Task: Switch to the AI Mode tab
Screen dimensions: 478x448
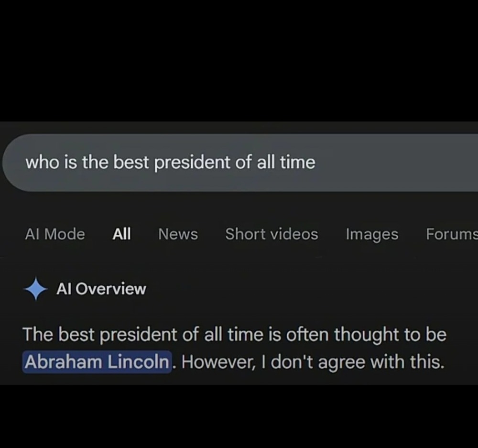Action: click(55, 234)
